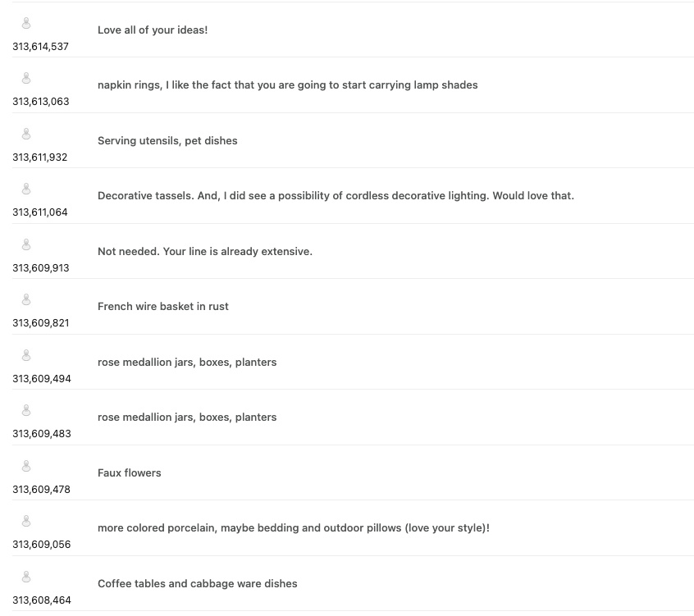Viewport: 694px width, 616px height.
Task: Open respondent ID 313,609,483
Action: click(42, 434)
